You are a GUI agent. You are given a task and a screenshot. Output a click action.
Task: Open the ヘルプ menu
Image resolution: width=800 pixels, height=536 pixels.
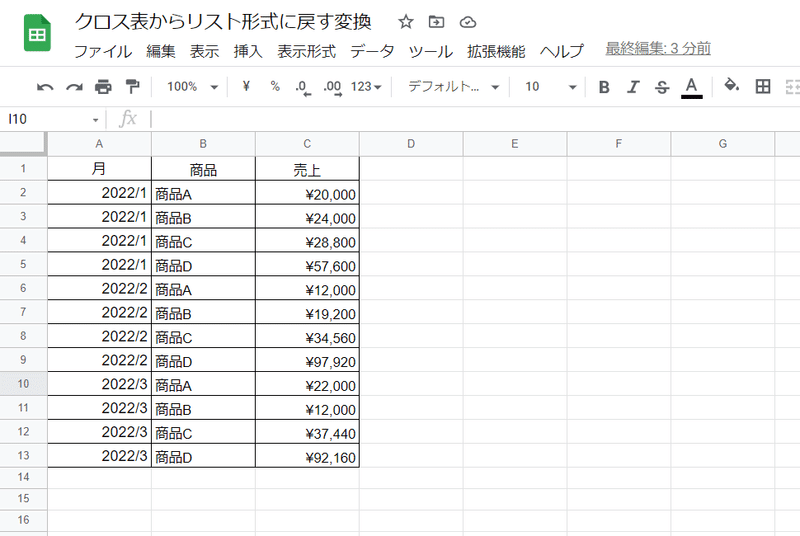[x=562, y=52]
